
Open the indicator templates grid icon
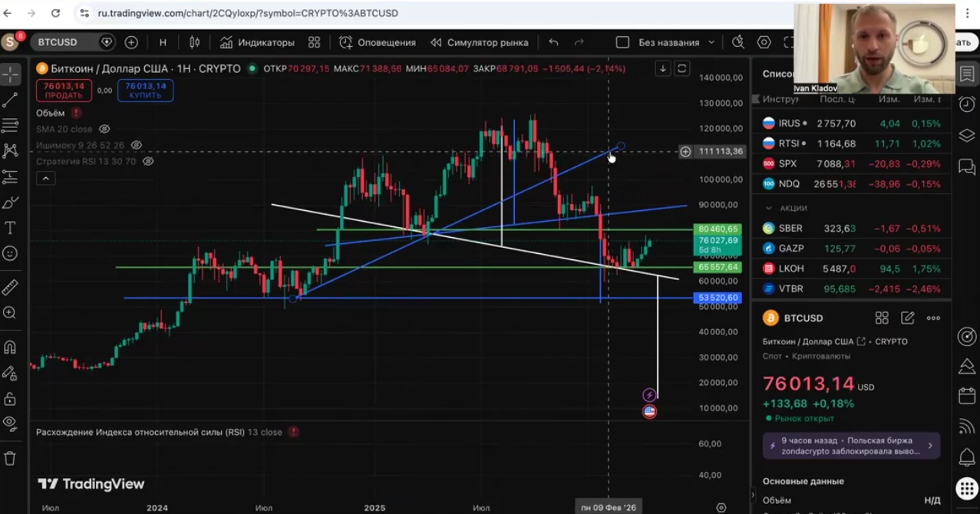(315, 42)
